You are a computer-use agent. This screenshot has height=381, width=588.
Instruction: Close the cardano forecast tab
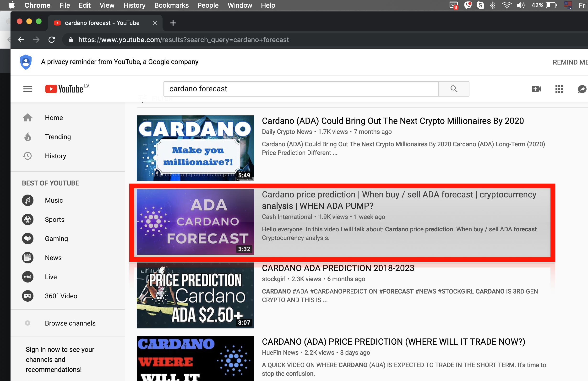[155, 23]
